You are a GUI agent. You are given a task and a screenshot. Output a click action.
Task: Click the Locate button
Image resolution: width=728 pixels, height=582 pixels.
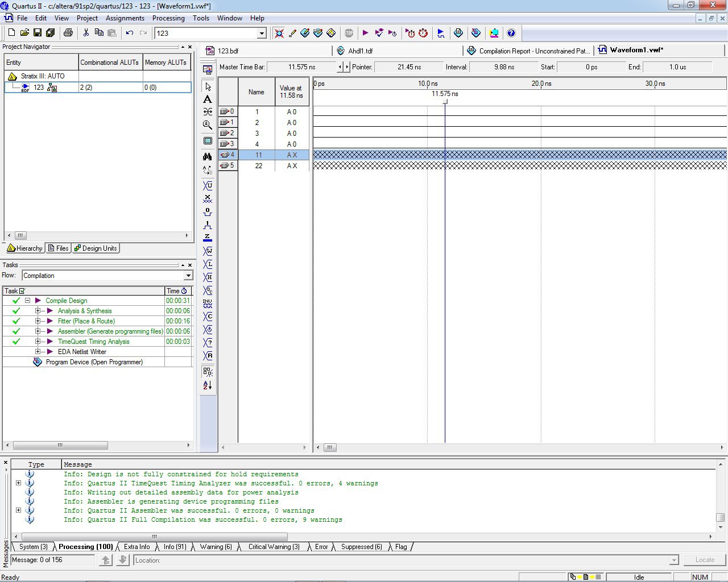click(705, 560)
